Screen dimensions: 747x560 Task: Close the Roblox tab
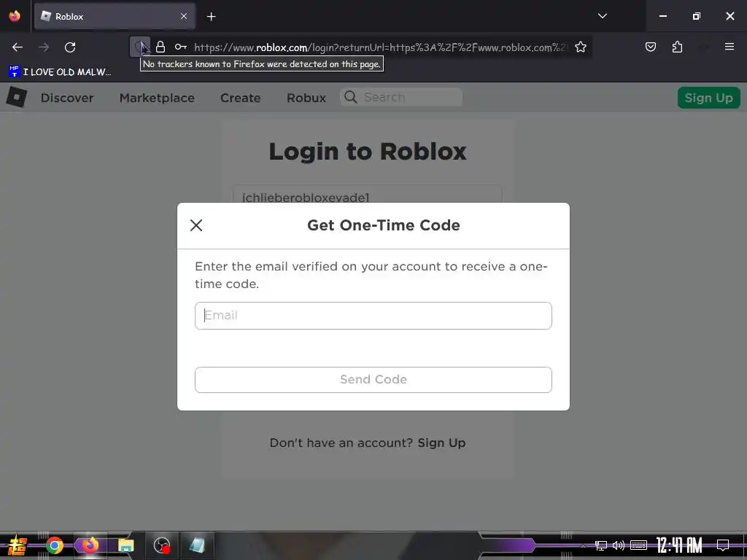(184, 16)
